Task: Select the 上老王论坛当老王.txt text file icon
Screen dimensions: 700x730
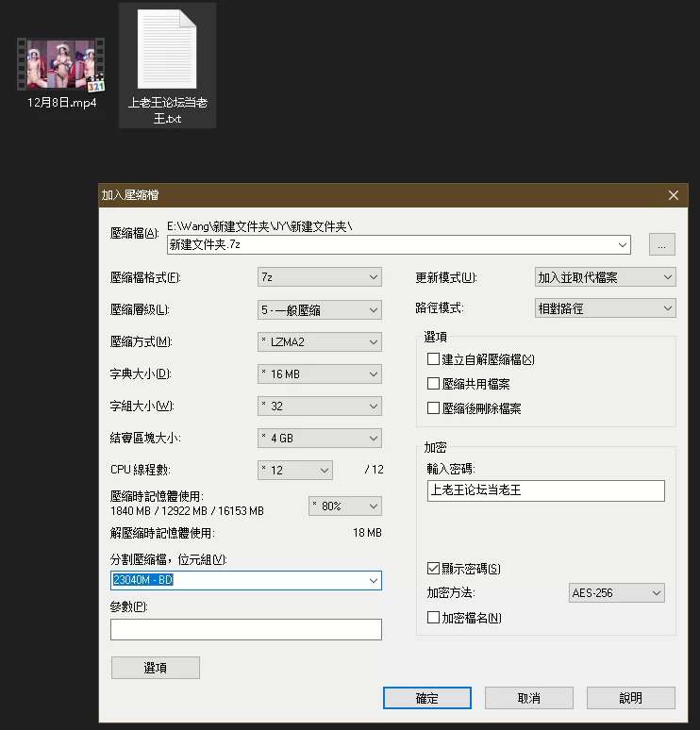Action: [x=167, y=52]
